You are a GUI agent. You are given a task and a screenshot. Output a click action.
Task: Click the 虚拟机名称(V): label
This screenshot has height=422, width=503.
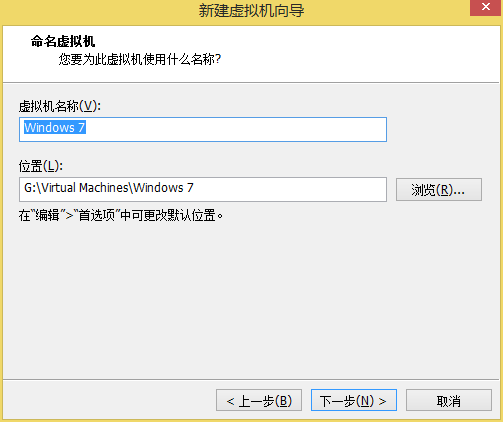pyautogui.click(x=60, y=107)
